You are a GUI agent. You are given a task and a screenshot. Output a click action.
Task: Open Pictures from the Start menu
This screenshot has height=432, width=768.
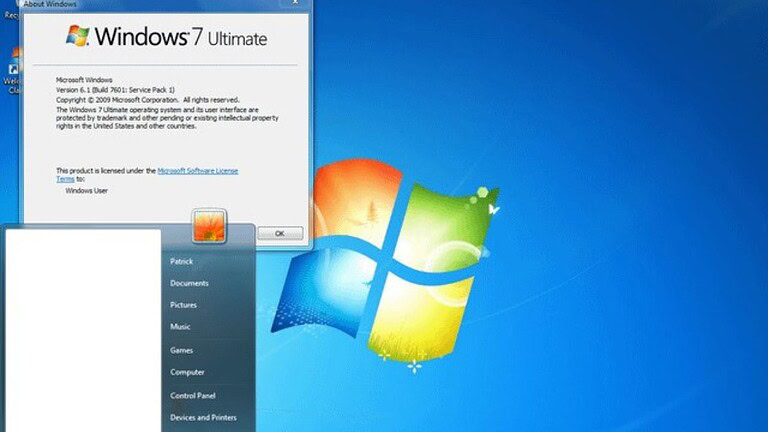tap(183, 305)
